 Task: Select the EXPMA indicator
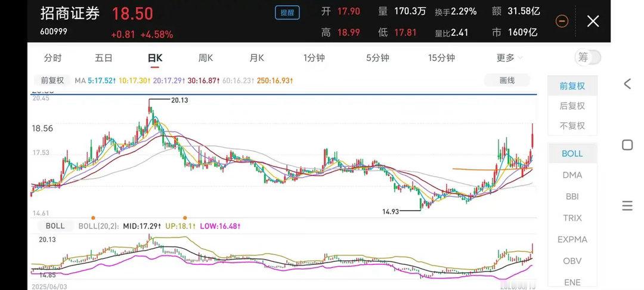[572, 239]
